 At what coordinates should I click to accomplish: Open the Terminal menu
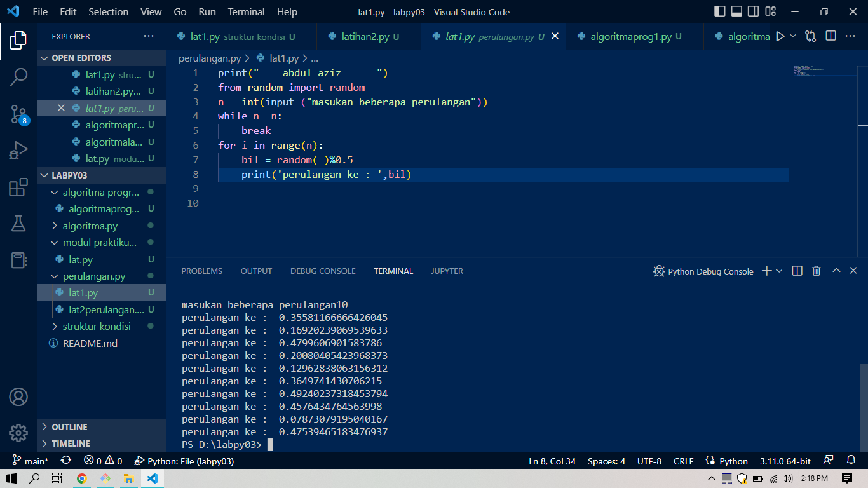246,12
